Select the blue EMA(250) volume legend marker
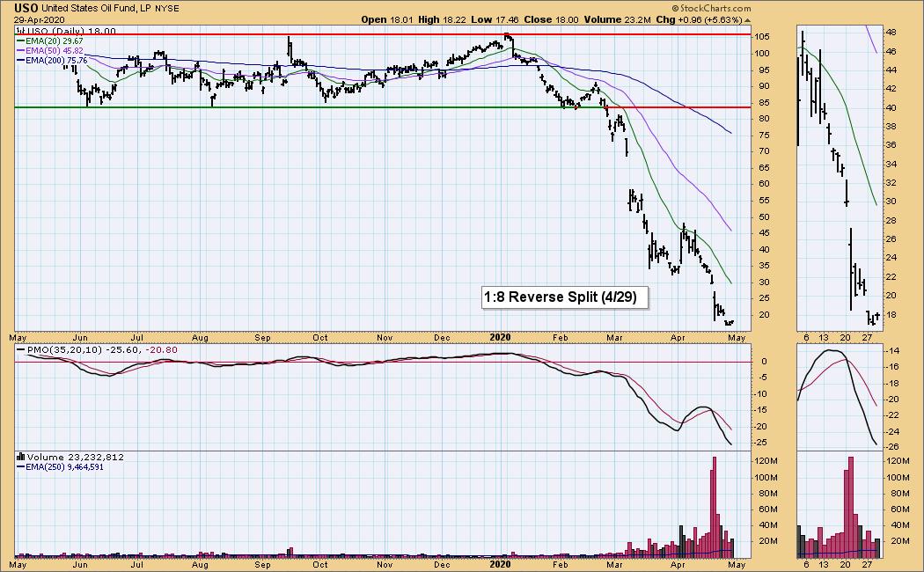 20,466
